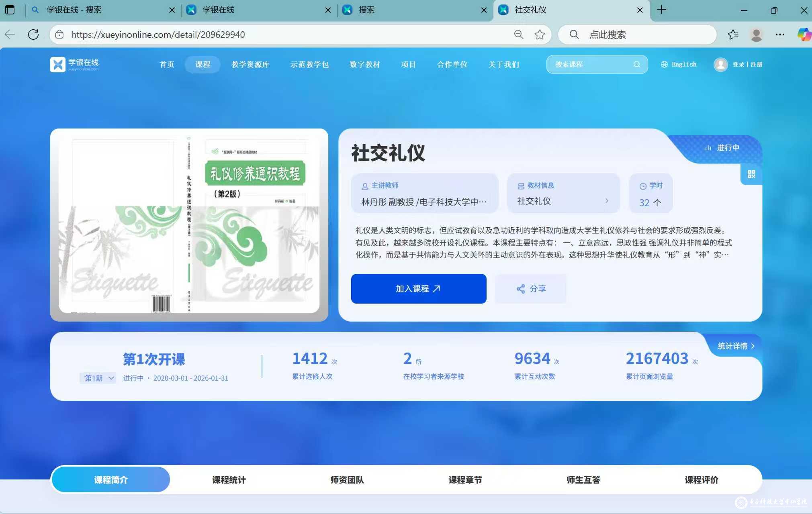Click the 加入课程 button
The image size is (812, 514).
coord(418,288)
